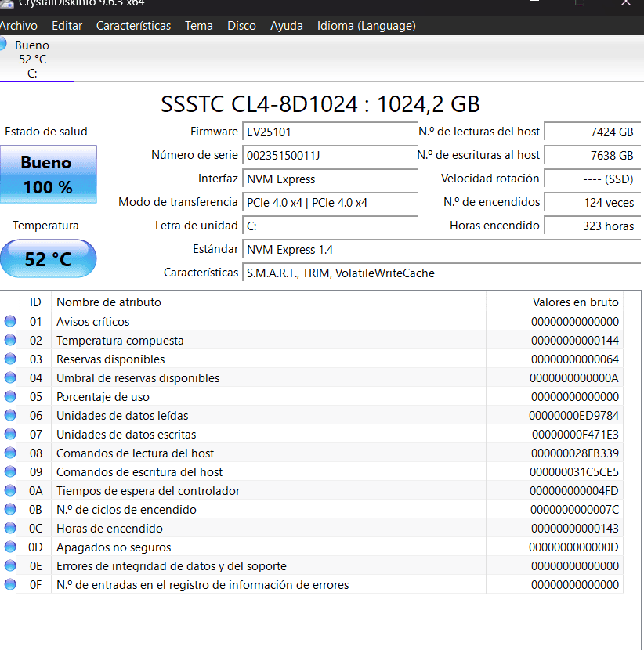644x650 pixels.
Task: Click the status icon for Reservas disponibles
Action: [x=10, y=359]
